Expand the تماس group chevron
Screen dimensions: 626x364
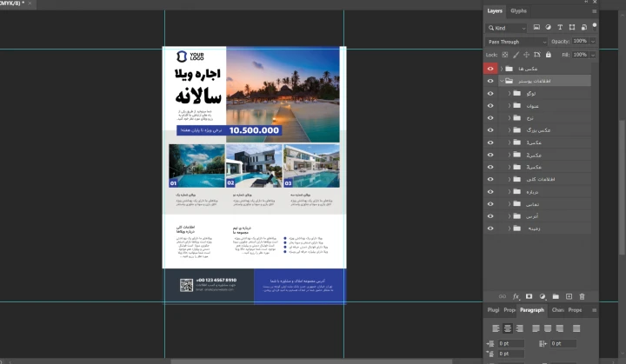[509, 204]
